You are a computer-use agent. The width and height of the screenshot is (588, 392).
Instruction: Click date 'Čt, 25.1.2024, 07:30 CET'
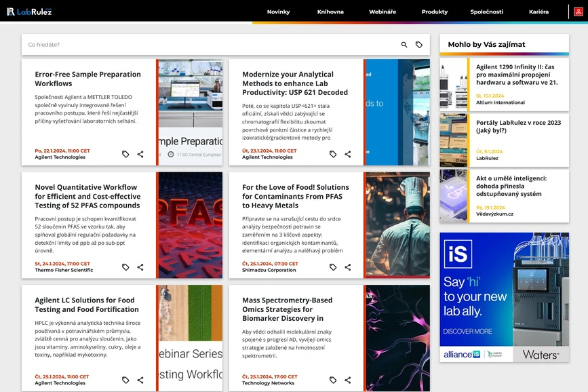coord(270,264)
